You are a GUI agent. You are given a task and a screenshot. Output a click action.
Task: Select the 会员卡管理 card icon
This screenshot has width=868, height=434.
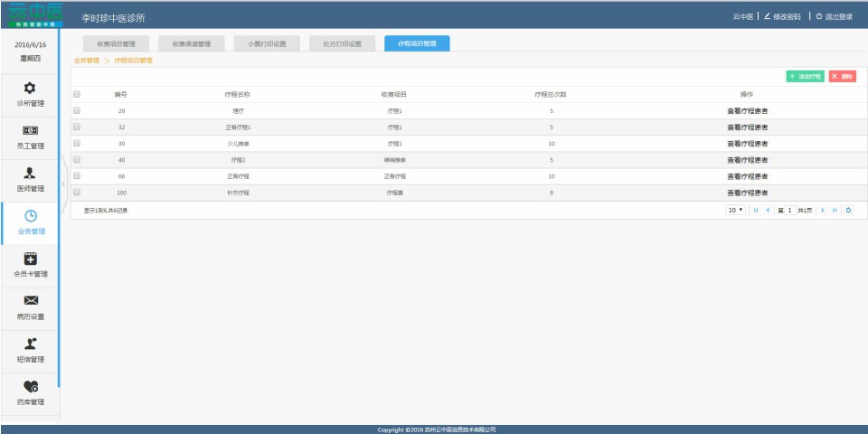(x=30, y=259)
